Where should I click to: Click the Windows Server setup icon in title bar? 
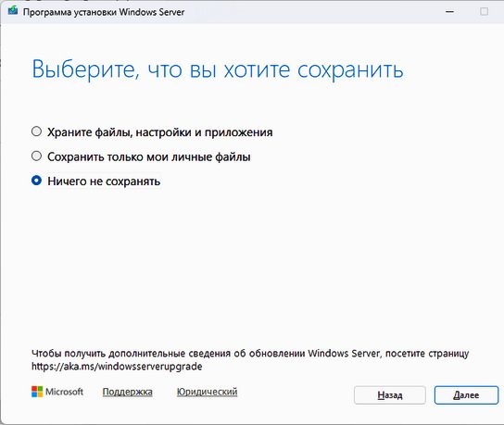(13, 11)
